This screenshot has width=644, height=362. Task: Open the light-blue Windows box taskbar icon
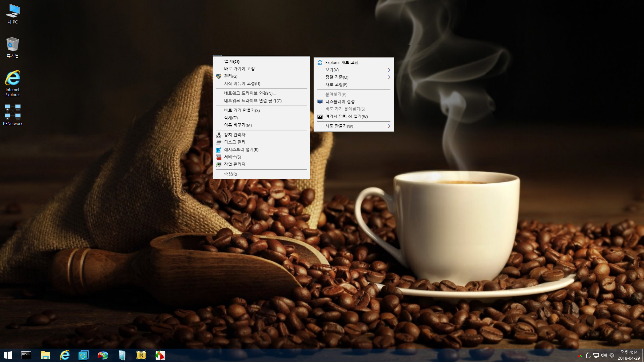(x=122, y=355)
